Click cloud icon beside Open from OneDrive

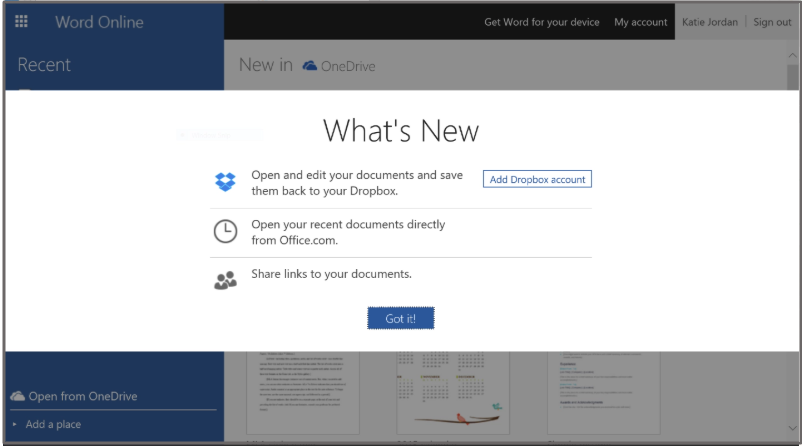coord(17,396)
